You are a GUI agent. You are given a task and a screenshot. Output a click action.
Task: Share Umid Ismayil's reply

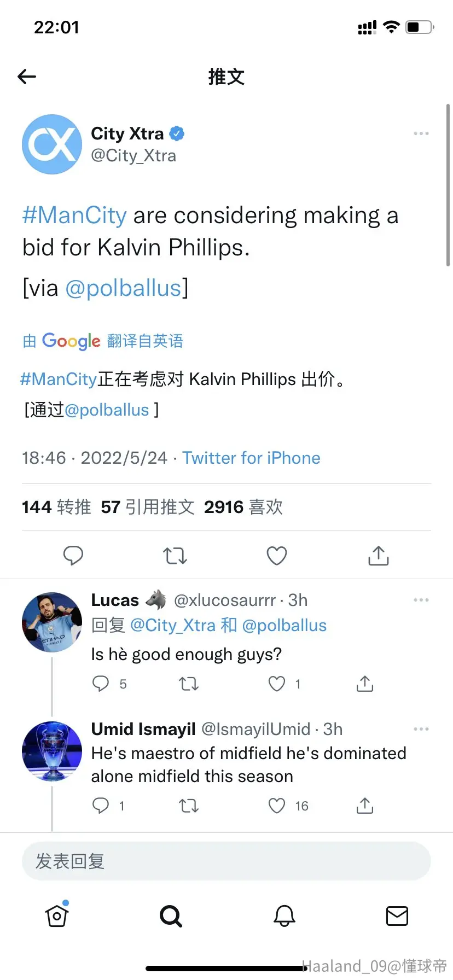(365, 805)
